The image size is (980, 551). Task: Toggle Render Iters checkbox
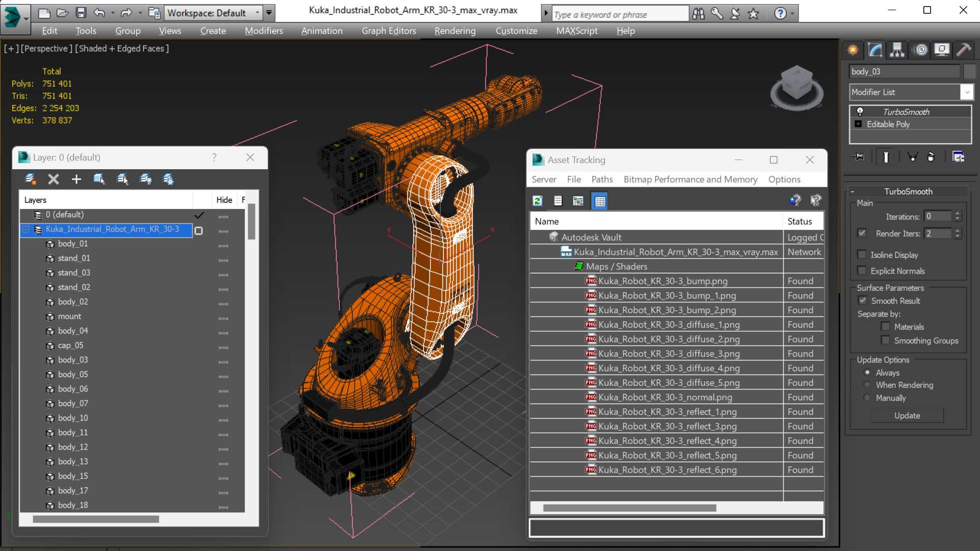click(862, 233)
